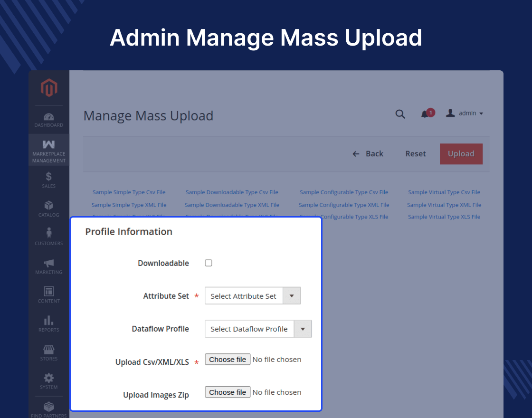Click the Magento logo icon

(x=49, y=87)
